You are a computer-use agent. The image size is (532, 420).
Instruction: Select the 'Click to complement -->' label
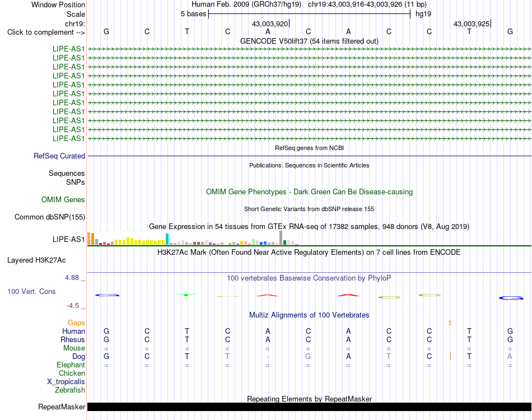(46, 32)
